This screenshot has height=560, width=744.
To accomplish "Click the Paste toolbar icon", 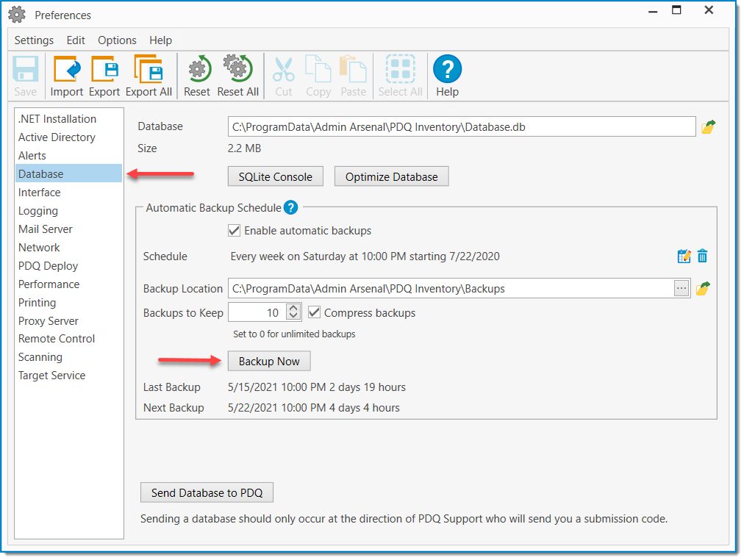I will click(353, 76).
